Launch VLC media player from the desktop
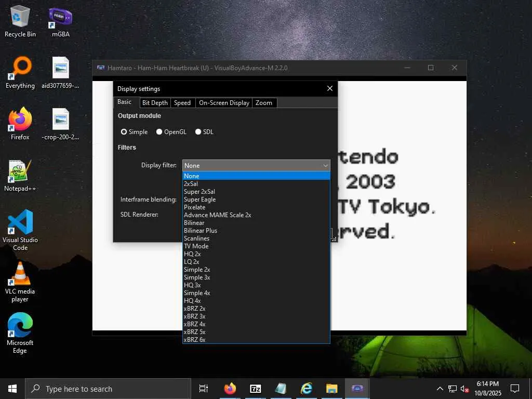Screen dimensions: 532x399 [20, 282]
